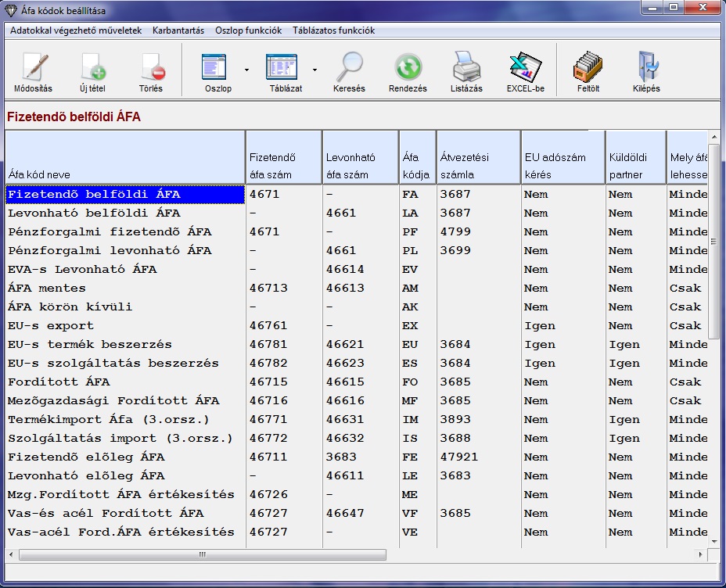Image resolution: width=726 pixels, height=588 pixels.
Task: Open the Oszlop funkciók menu
Action: 248,30
